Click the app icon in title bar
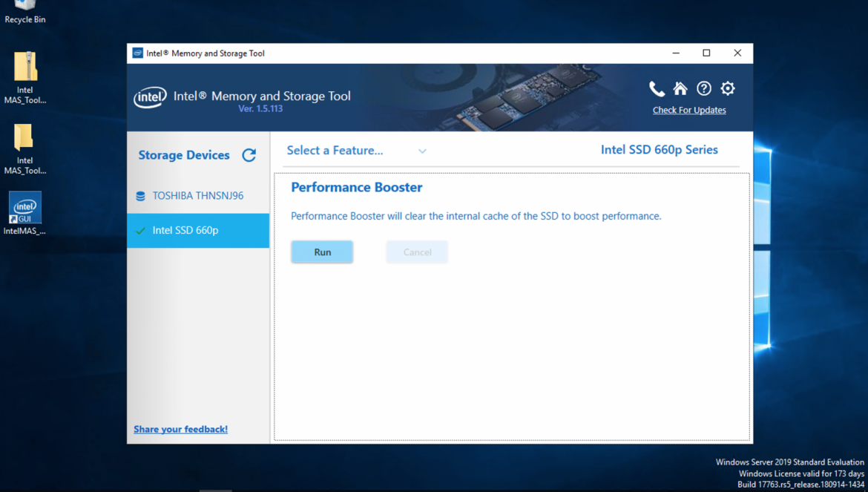 [x=138, y=53]
